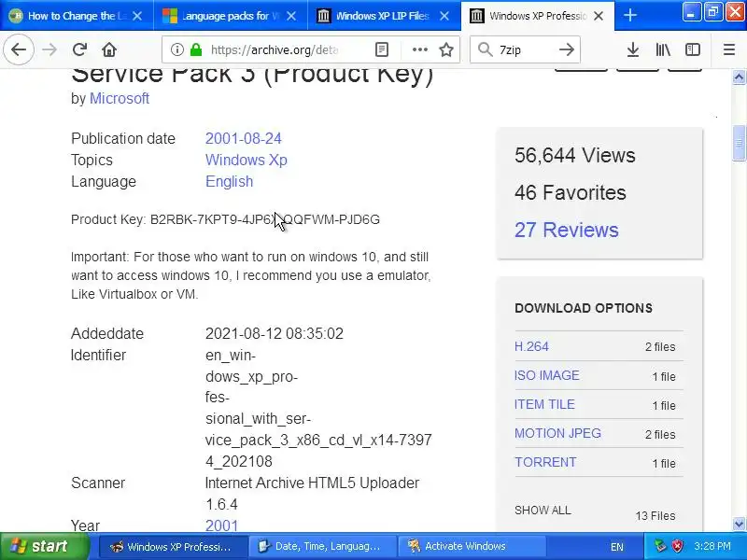
Task: Open the 2001-08-24 publication date link
Action: coord(244,138)
